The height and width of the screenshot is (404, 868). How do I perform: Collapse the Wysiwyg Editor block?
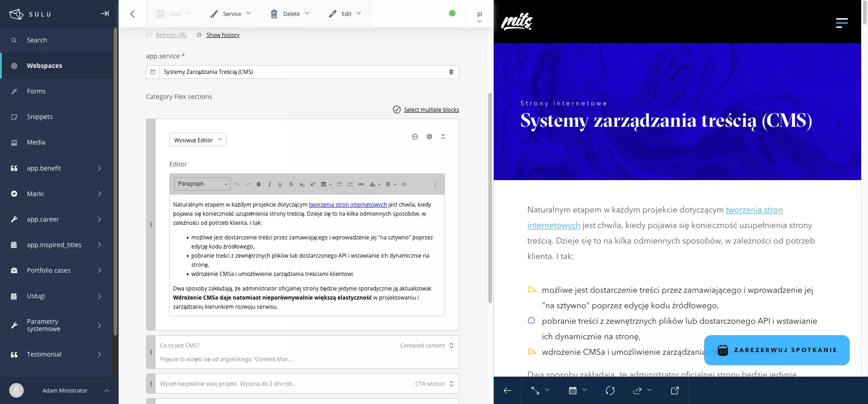443,137
